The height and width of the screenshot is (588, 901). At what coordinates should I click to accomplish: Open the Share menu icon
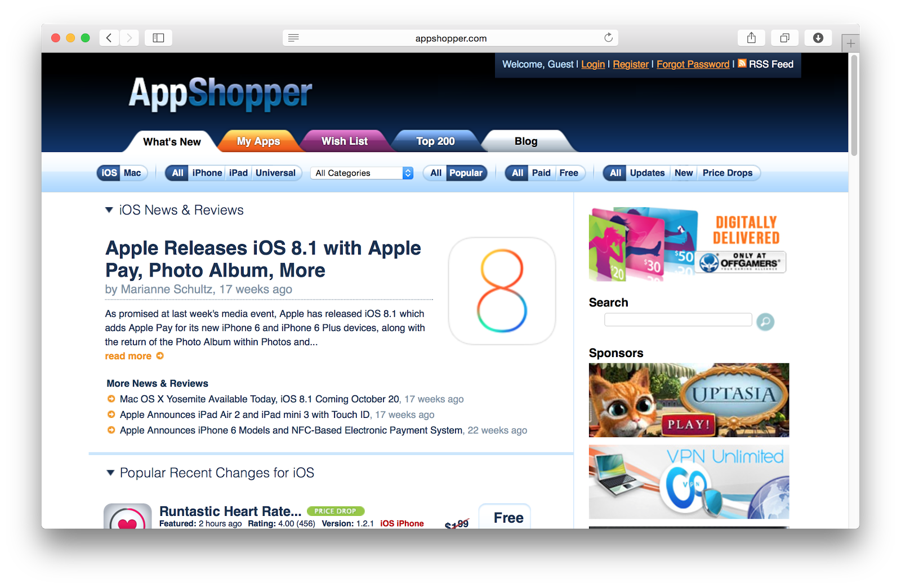[x=751, y=38]
